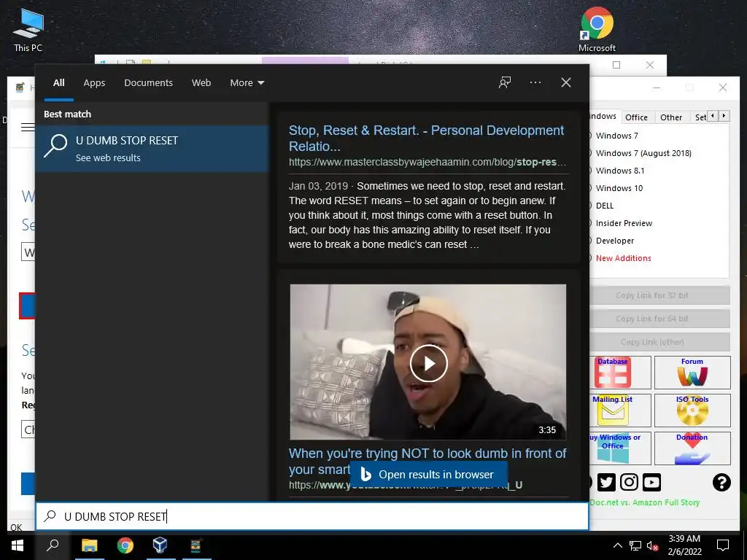Open the Buy Windows or Office tile
This screenshot has height=560, width=747.
tap(619, 448)
